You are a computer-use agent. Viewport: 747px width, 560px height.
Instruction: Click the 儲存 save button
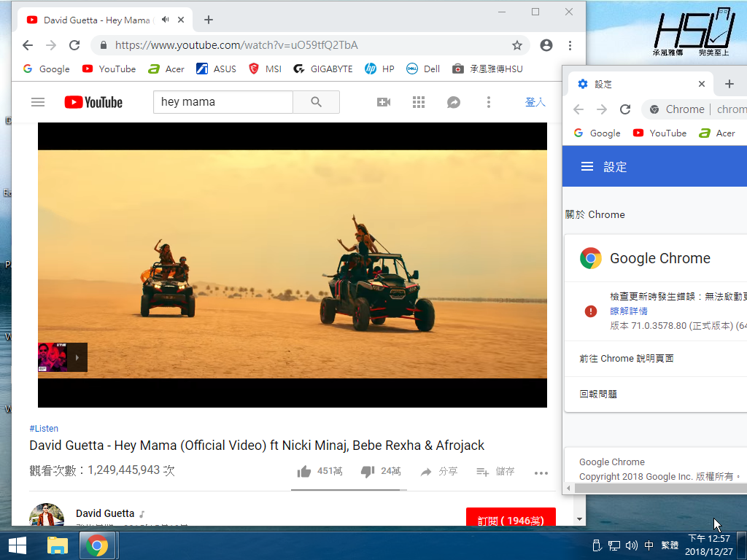click(495, 472)
